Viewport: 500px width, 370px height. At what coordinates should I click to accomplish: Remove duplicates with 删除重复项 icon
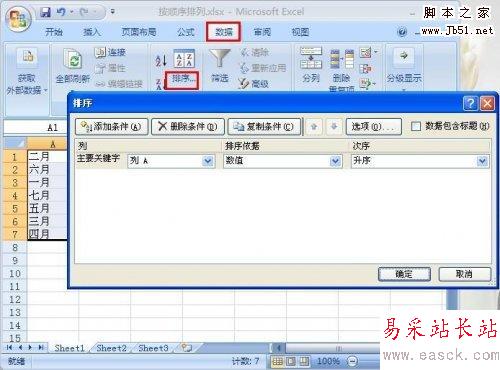pos(342,70)
